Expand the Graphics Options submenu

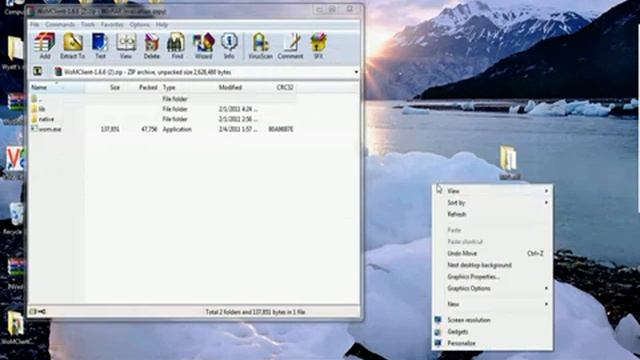492,288
